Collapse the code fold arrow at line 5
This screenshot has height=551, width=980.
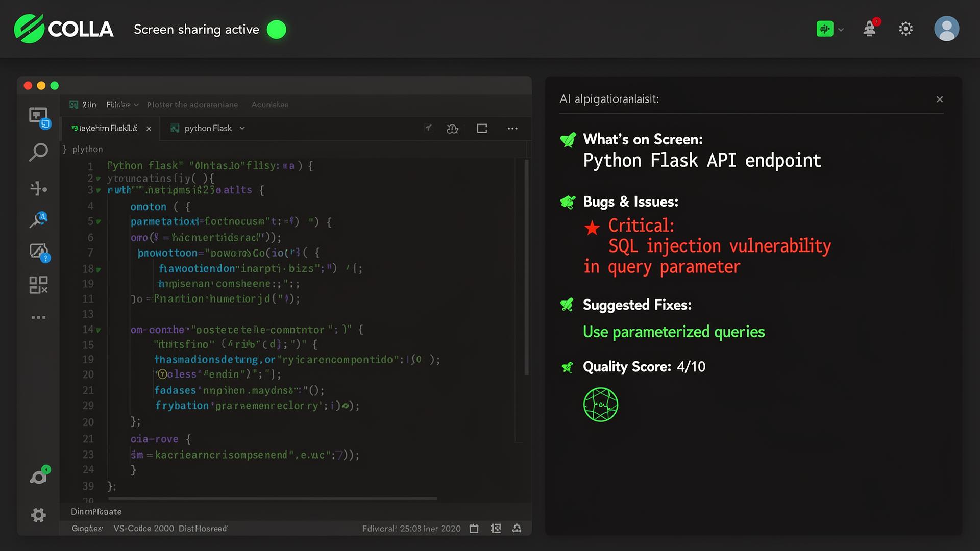coord(99,222)
